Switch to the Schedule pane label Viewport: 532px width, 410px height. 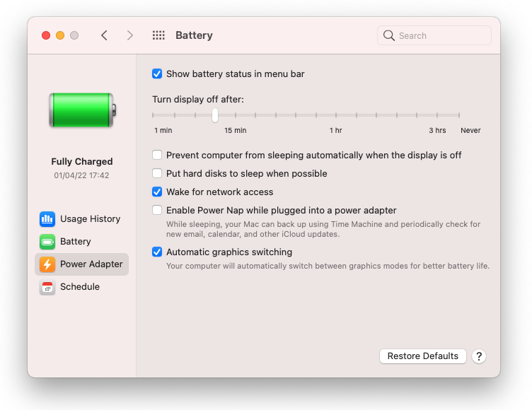79,287
